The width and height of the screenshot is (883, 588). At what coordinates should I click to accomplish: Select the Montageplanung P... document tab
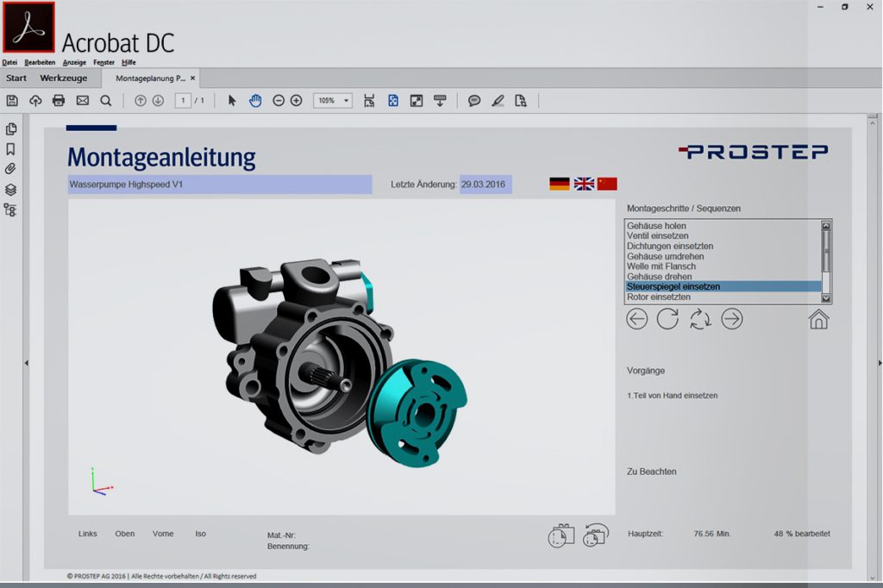click(x=151, y=78)
